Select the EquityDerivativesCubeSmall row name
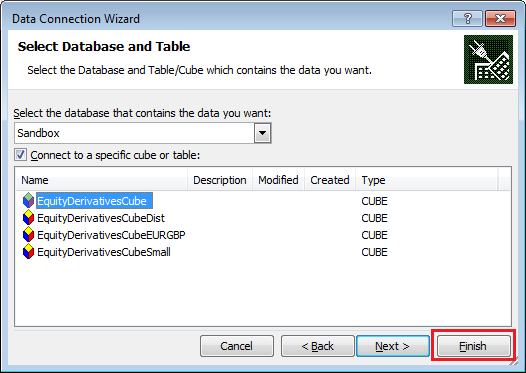The height and width of the screenshot is (373, 526). 104,252
